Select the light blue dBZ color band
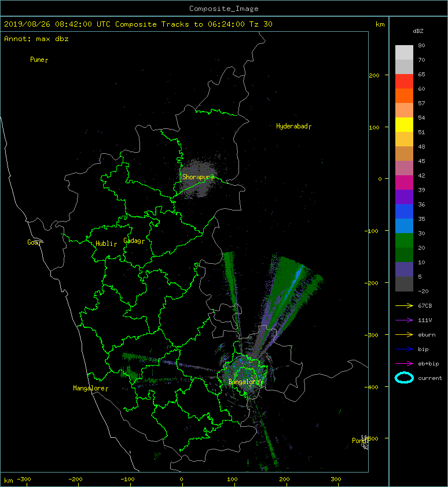The width and height of the screenshot is (448, 487). point(404,226)
